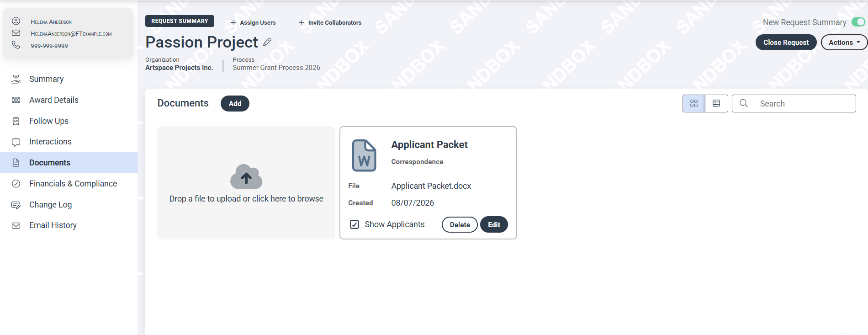Edit the Applicant Packet document

tap(494, 224)
